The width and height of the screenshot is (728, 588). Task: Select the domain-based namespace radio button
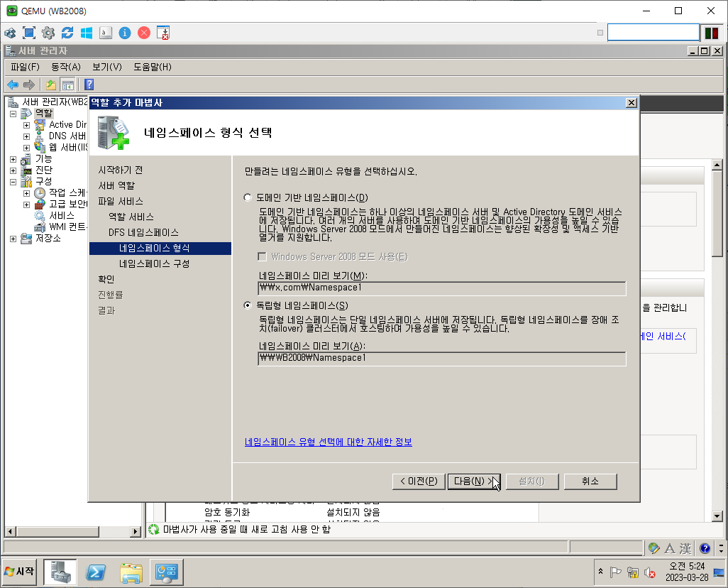[x=248, y=197]
